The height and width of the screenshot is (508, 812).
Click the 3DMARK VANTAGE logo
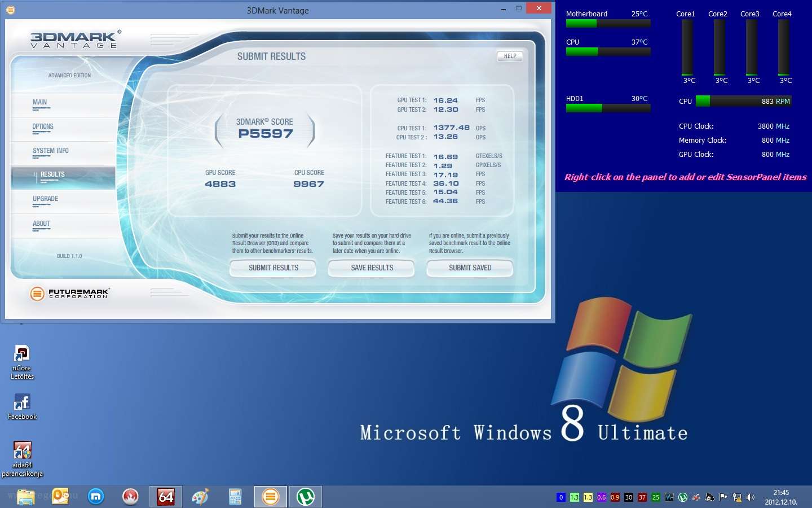coord(74,40)
